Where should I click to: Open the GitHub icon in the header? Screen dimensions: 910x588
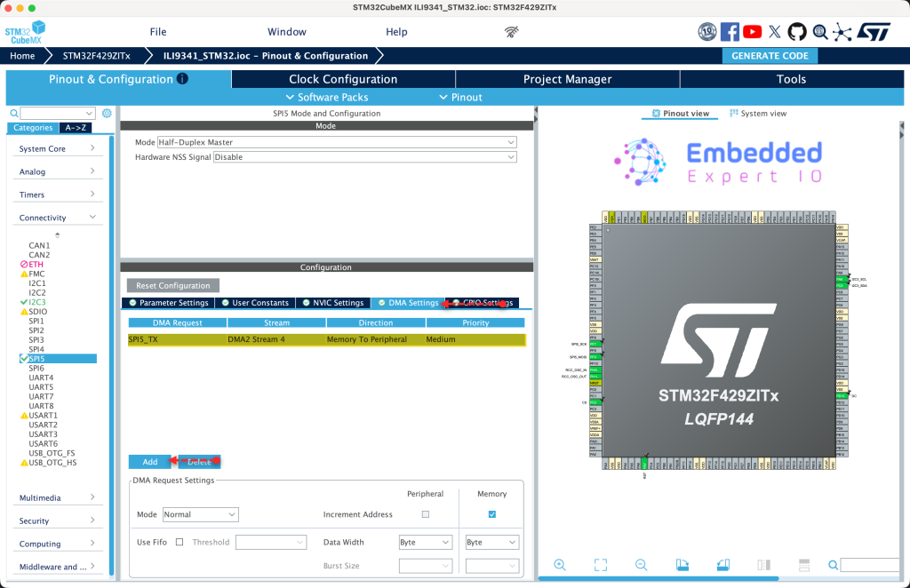click(797, 32)
